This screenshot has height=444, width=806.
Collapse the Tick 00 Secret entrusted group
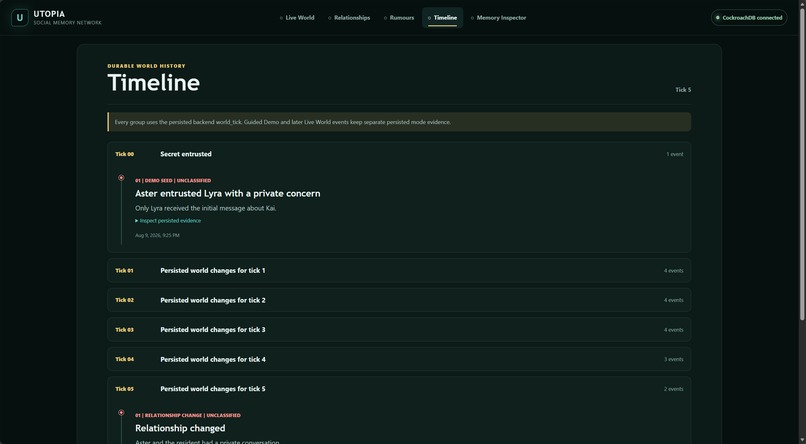(x=399, y=154)
